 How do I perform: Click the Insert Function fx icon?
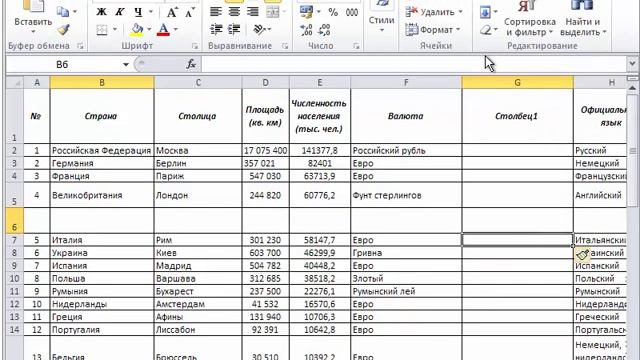click(x=191, y=64)
